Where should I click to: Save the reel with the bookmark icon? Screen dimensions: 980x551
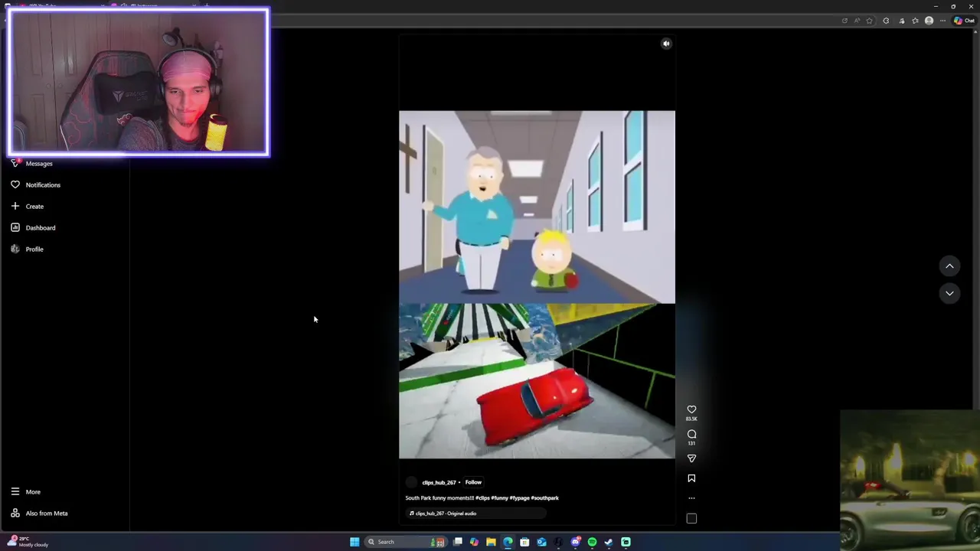(691, 478)
